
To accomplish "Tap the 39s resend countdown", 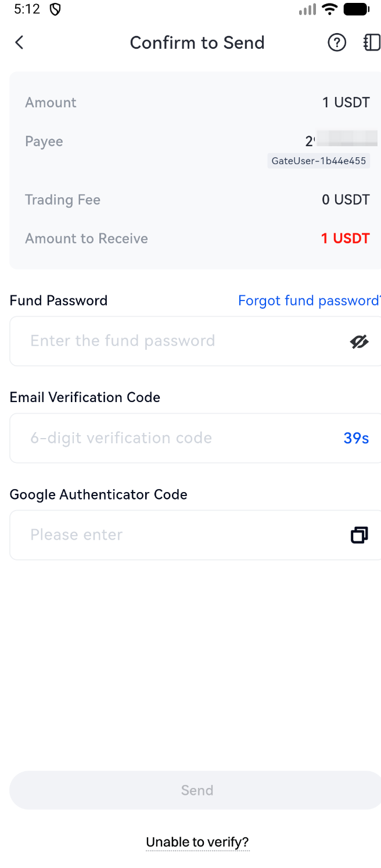I will [356, 438].
